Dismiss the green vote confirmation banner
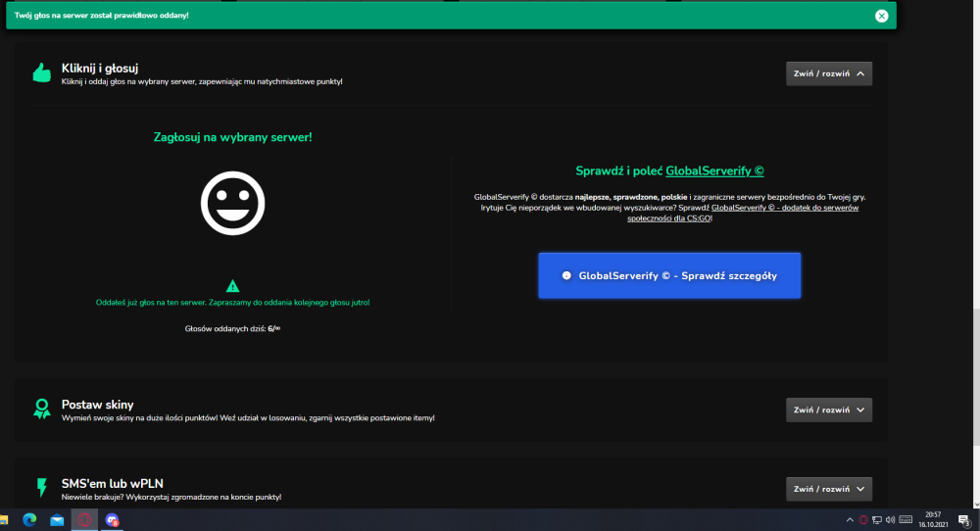Image resolution: width=980 pixels, height=531 pixels. pos(881,17)
